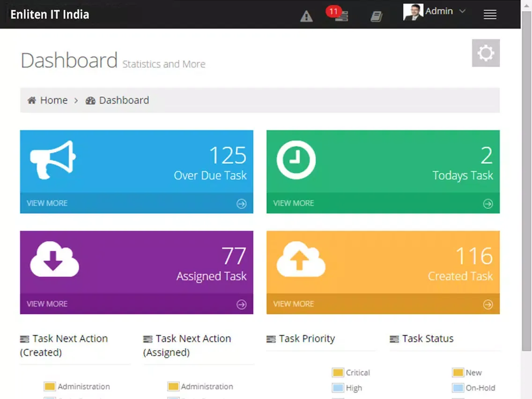Click arrow icon on Todays Task footer

[x=488, y=204]
